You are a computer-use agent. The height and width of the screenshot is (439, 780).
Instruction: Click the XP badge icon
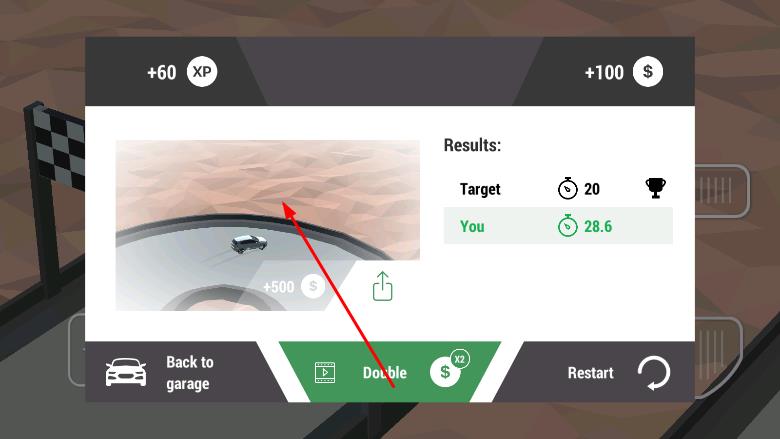coord(202,72)
